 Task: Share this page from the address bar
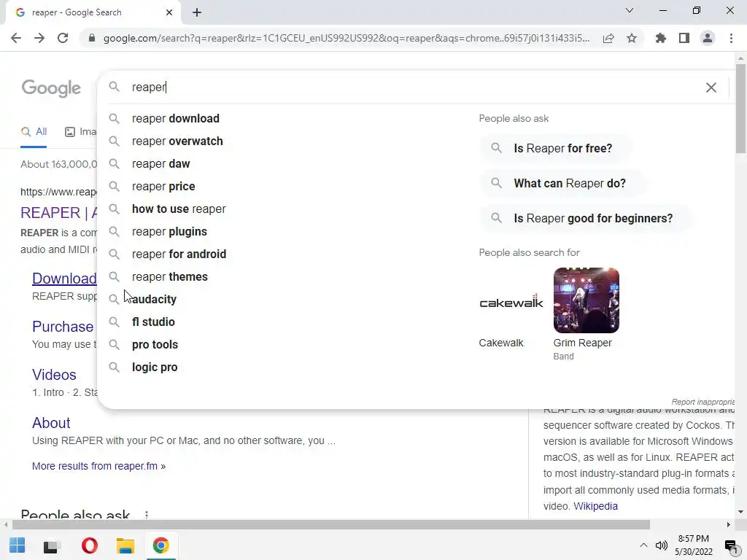pyautogui.click(x=608, y=38)
